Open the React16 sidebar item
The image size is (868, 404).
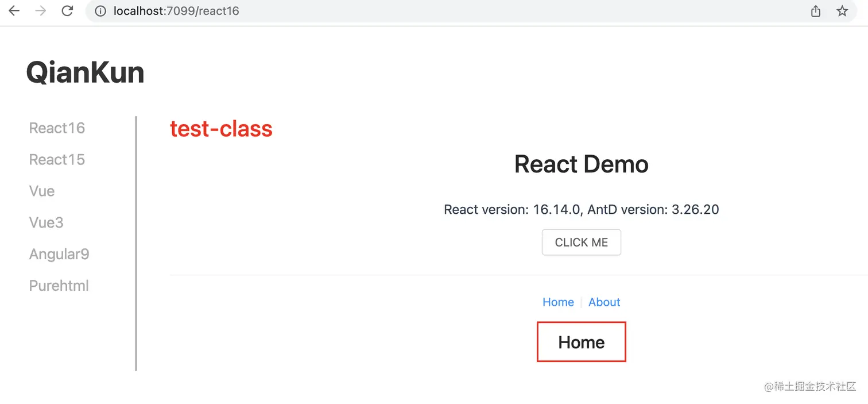click(57, 128)
